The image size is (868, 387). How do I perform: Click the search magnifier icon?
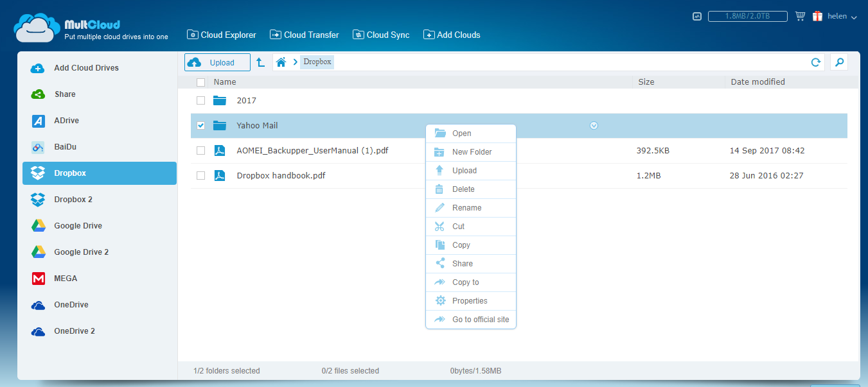pos(838,62)
